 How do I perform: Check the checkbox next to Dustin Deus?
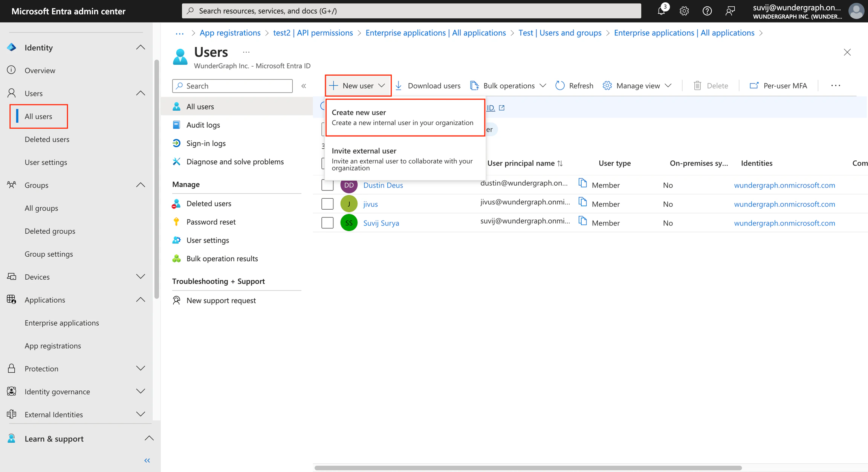(327, 185)
